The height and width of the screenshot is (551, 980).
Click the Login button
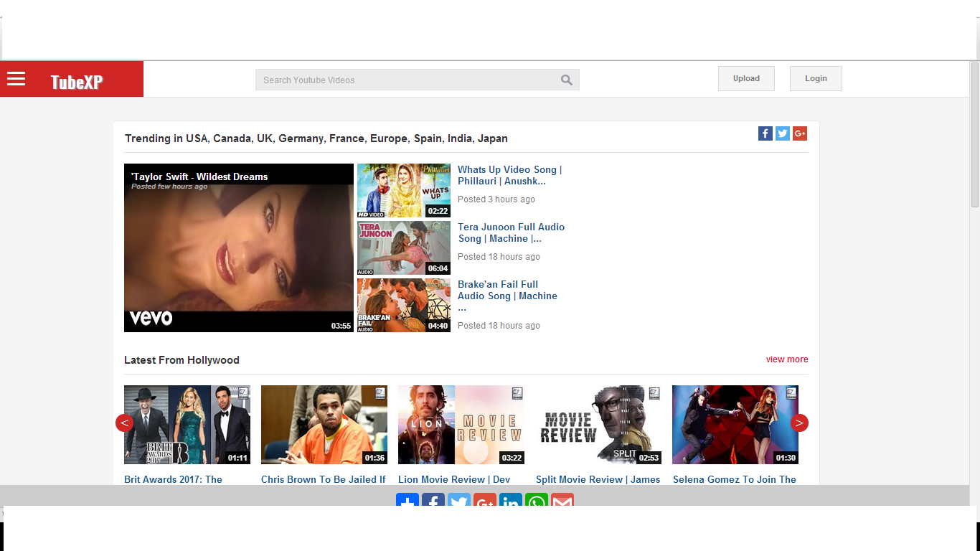pyautogui.click(x=816, y=79)
